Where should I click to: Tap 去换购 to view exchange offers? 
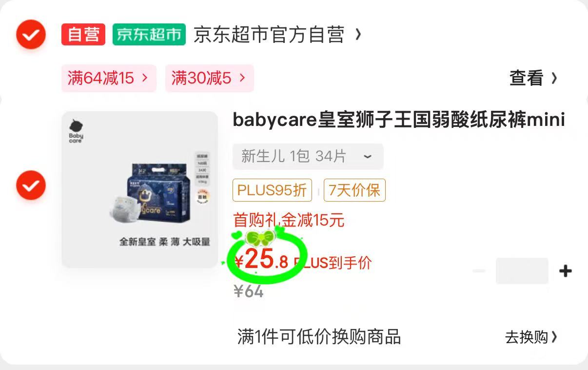[531, 337]
